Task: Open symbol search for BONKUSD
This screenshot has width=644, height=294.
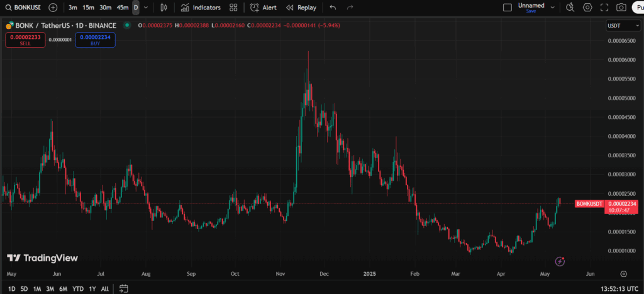Action: (23, 8)
